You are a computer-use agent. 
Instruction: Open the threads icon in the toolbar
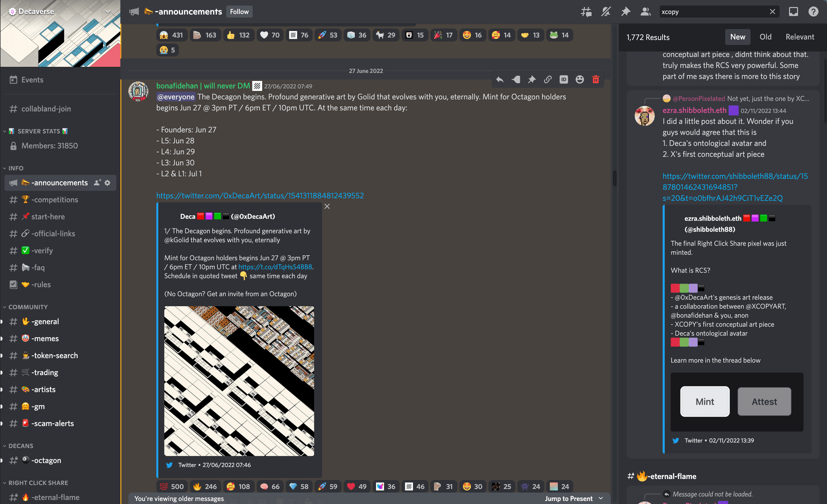click(x=586, y=12)
